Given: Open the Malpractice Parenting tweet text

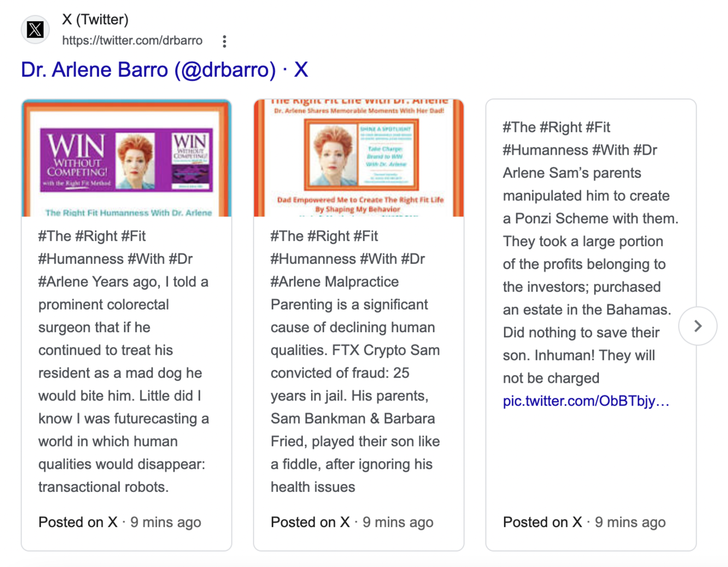Looking at the screenshot, I should [x=355, y=362].
